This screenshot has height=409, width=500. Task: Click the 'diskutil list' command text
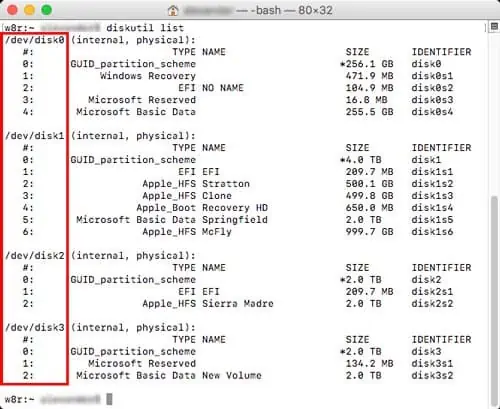(x=145, y=28)
